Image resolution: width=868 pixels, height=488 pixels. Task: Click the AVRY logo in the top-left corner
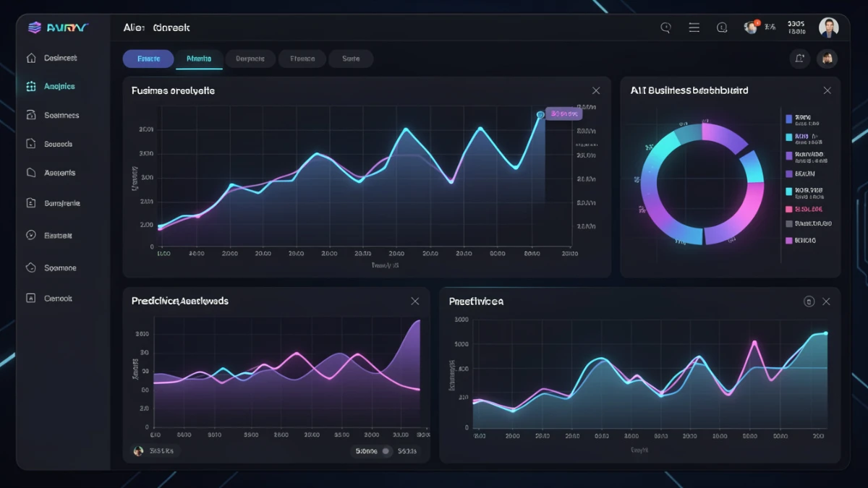[58, 27]
